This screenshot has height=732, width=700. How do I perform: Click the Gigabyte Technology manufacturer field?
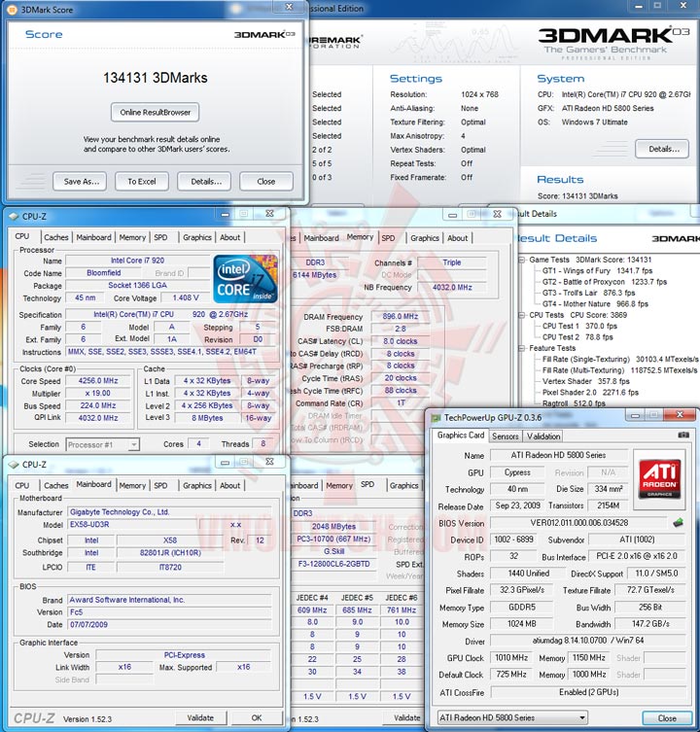(169, 512)
